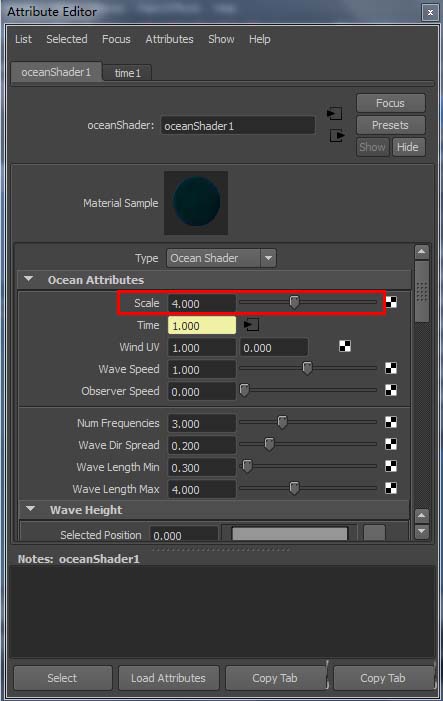The image size is (443, 701).
Task: Click the Scale slider handle
Action: click(x=294, y=303)
